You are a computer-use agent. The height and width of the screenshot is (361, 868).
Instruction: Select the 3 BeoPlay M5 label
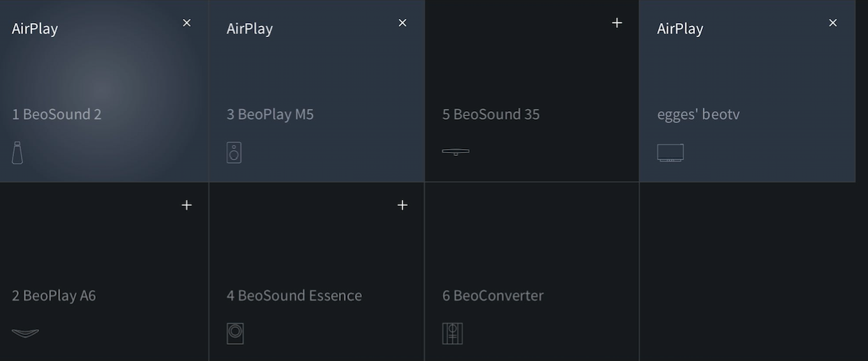[270, 114]
